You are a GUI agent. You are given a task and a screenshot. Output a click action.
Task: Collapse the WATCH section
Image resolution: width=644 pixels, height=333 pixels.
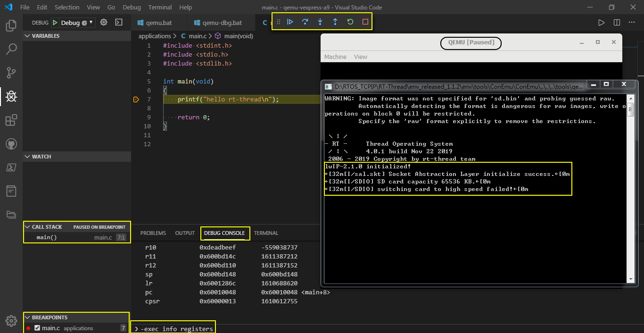(27, 156)
